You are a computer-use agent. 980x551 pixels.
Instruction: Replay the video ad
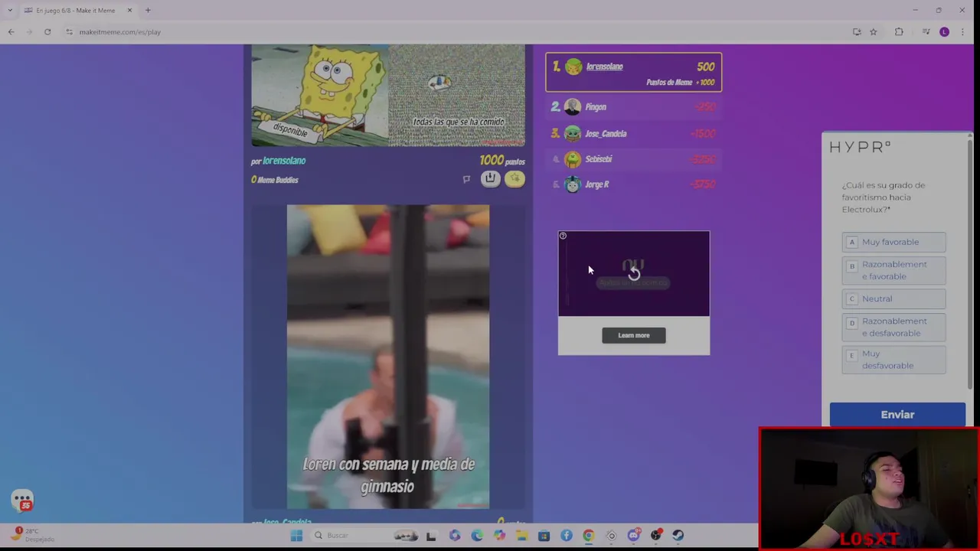pos(634,273)
